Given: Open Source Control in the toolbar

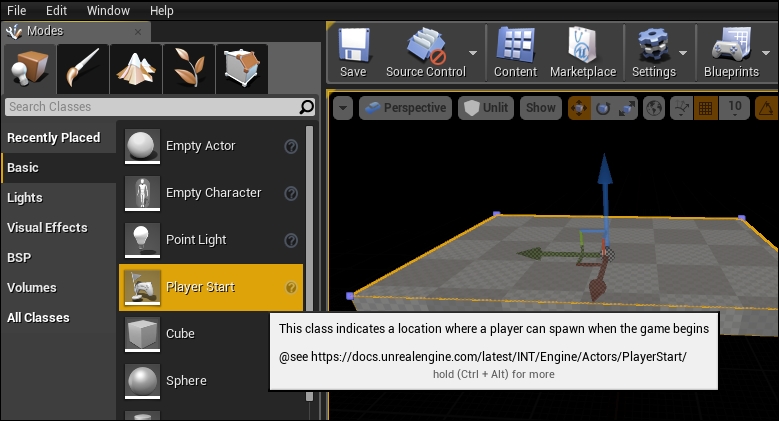Looking at the screenshot, I should 426,53.
